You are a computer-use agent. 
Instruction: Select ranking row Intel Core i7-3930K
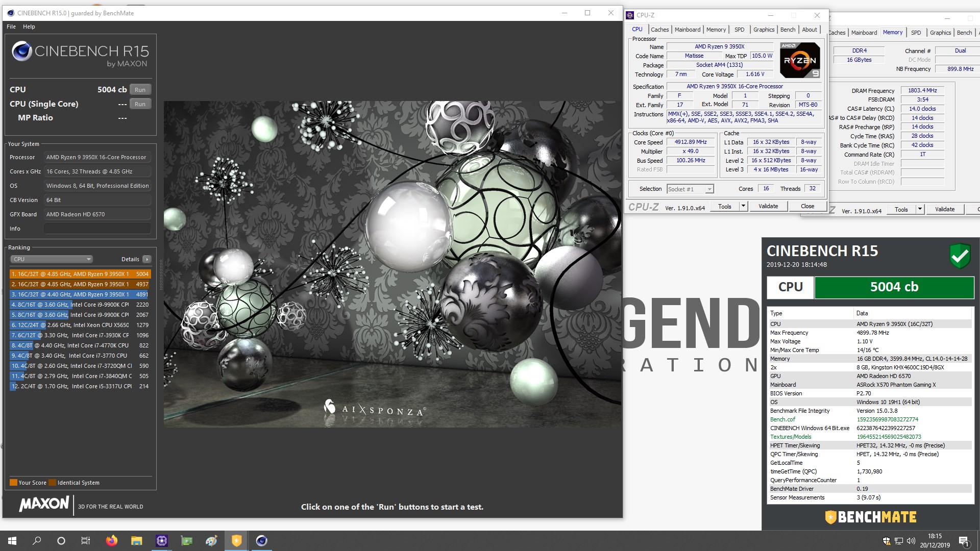click(80, 335)
